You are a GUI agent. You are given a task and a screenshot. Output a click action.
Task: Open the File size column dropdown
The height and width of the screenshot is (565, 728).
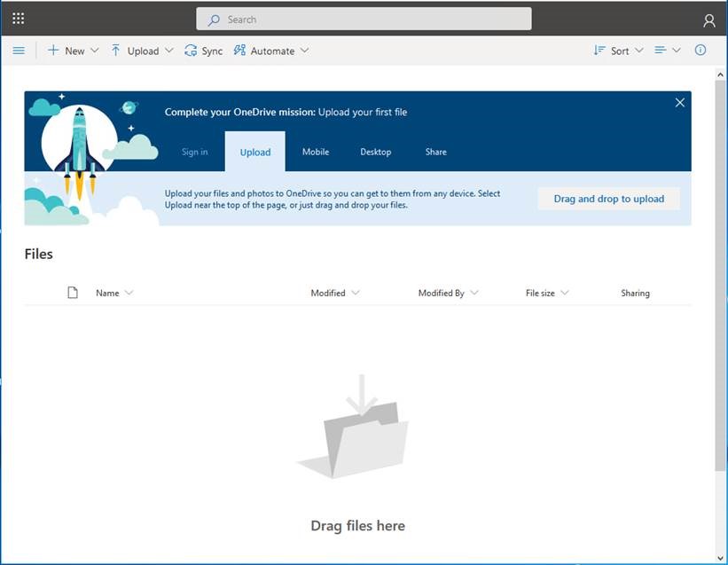click(x=565, y=293)
